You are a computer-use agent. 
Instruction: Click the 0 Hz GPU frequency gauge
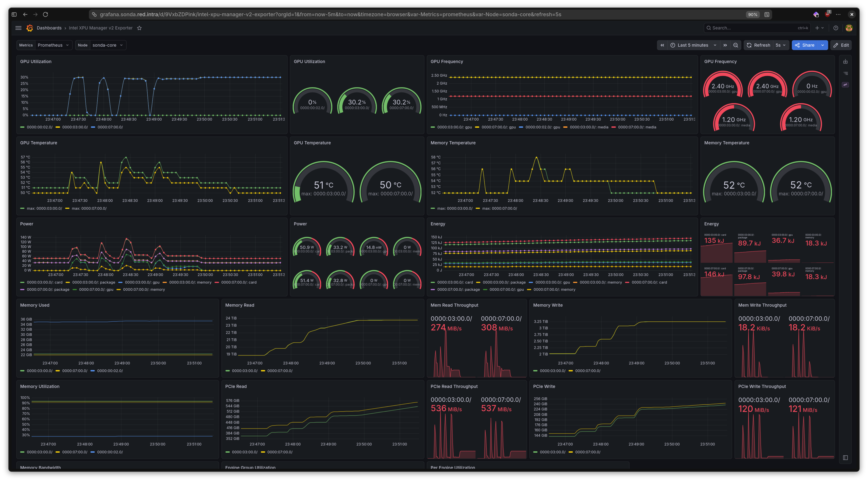tap(812, 84)
